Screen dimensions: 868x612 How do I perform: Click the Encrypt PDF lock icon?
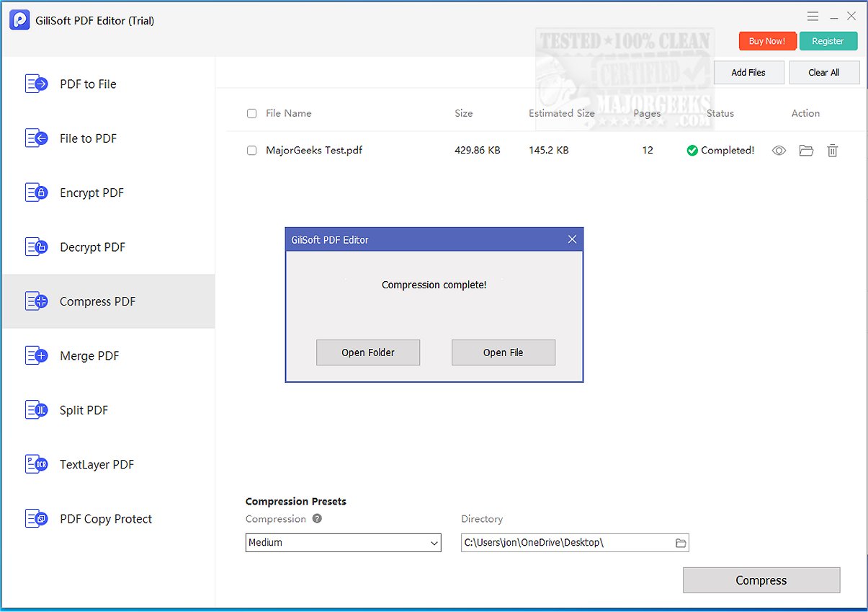tap(36, 192)
